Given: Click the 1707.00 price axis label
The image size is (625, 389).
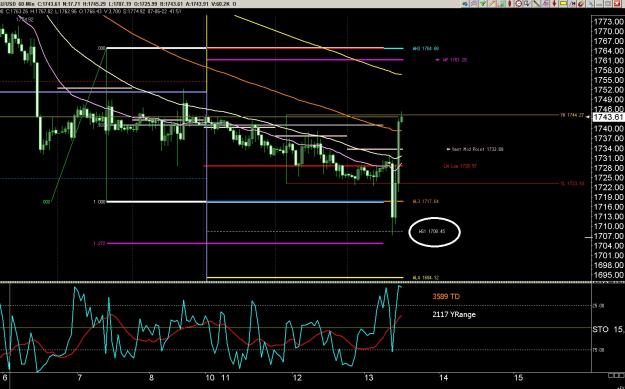Looking at the screenshot, I should point(609,236).
